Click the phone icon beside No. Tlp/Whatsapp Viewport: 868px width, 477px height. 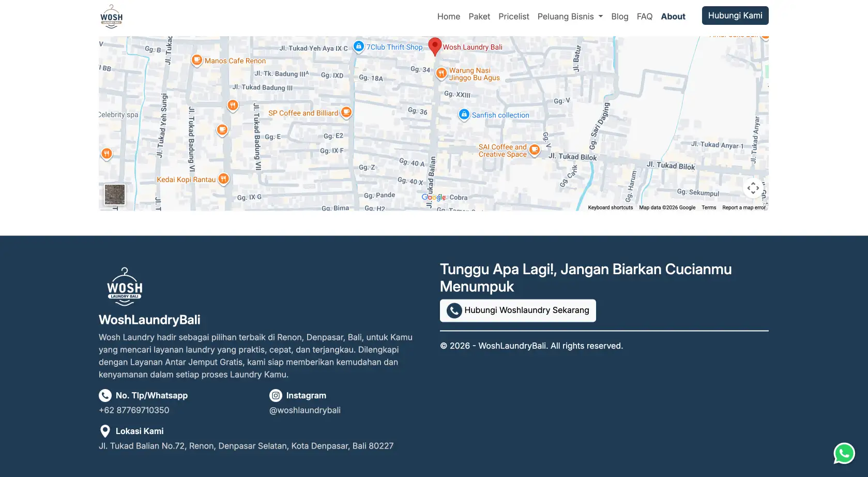105,395
